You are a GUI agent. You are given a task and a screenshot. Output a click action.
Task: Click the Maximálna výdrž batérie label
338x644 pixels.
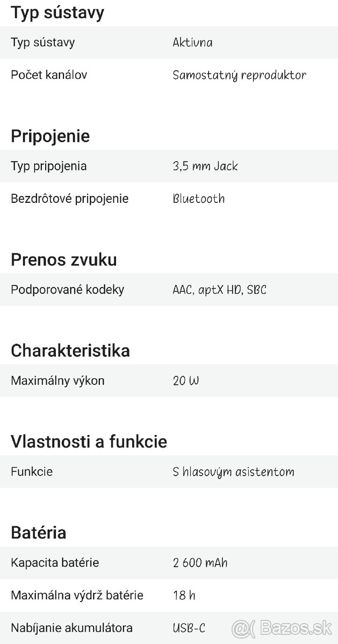77,595
